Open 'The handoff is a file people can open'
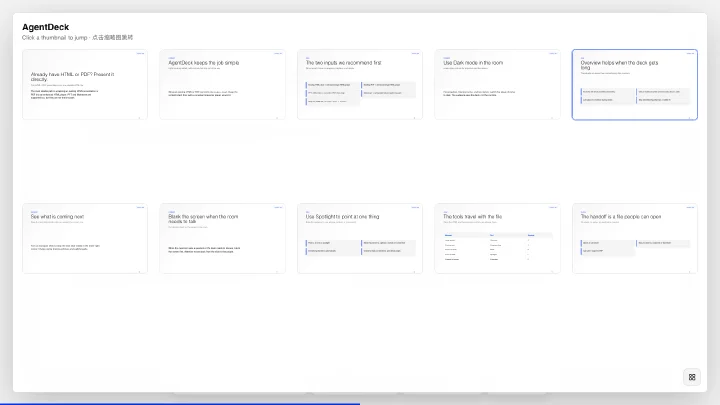Image resolution: width=720 pixels, height=405 pixels. (x=635, y=238)
